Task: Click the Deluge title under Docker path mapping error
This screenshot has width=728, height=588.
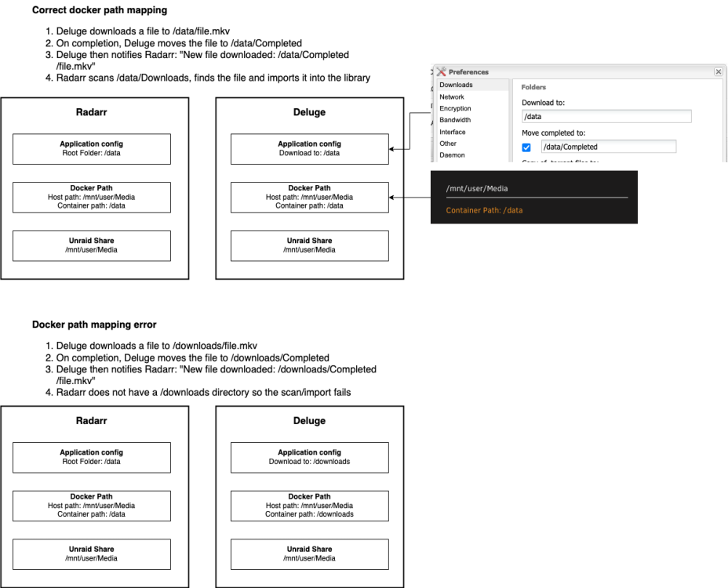Action: pos(309,421)
